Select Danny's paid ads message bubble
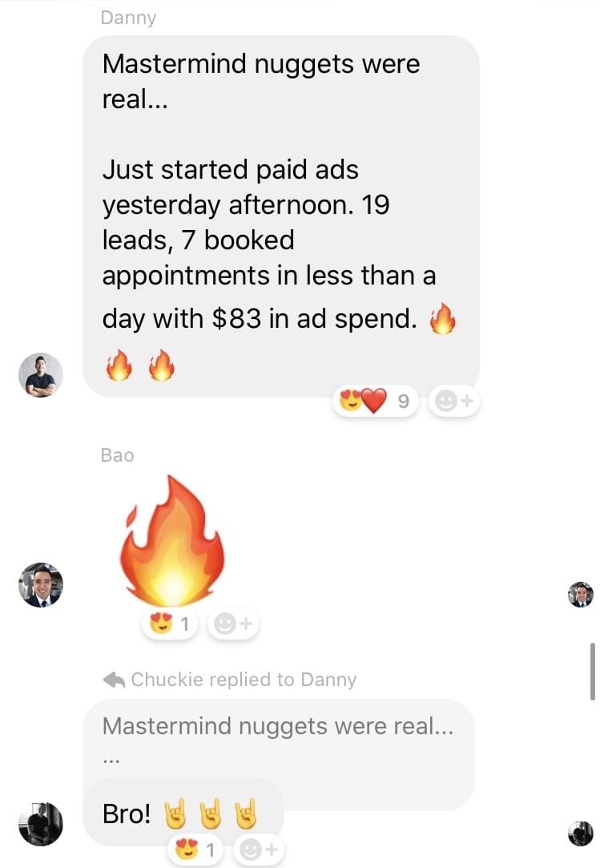The image size is (600, 868). [281, 216]
